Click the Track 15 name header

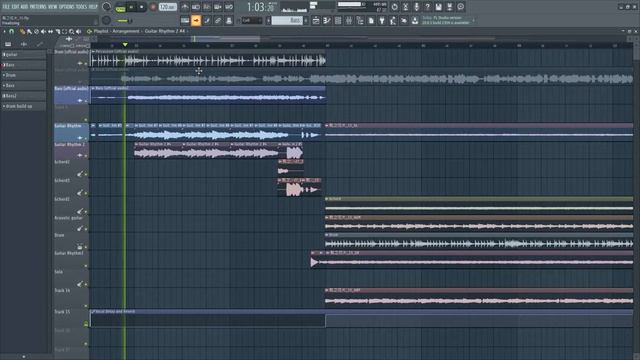pyautogui.click(x=62, y=311)
